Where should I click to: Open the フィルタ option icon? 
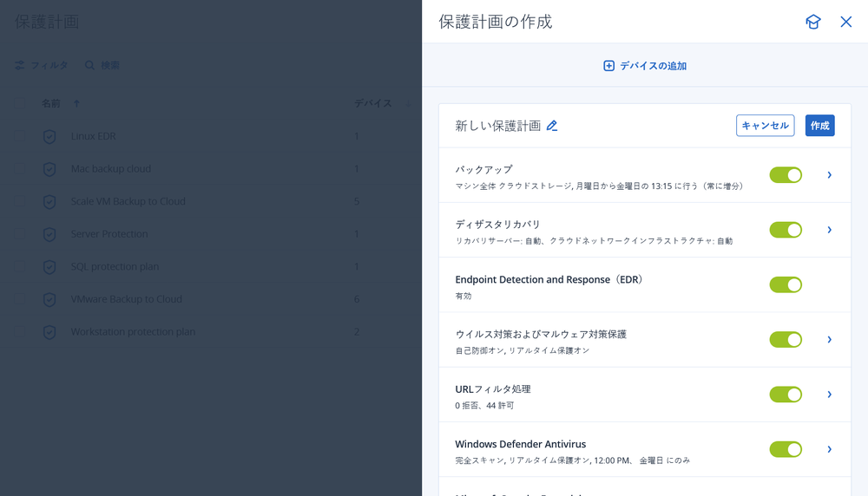coord(19,65)
